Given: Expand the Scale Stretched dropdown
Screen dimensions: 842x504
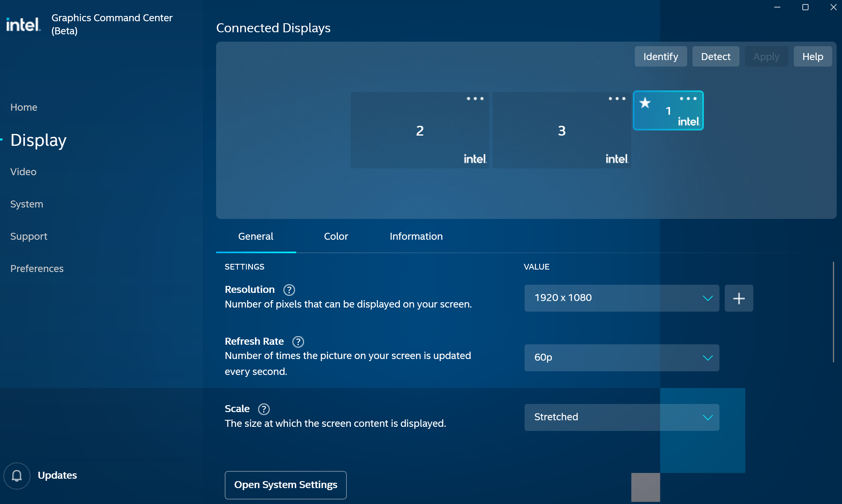Looking at the screenshot, I should [621, 417].
